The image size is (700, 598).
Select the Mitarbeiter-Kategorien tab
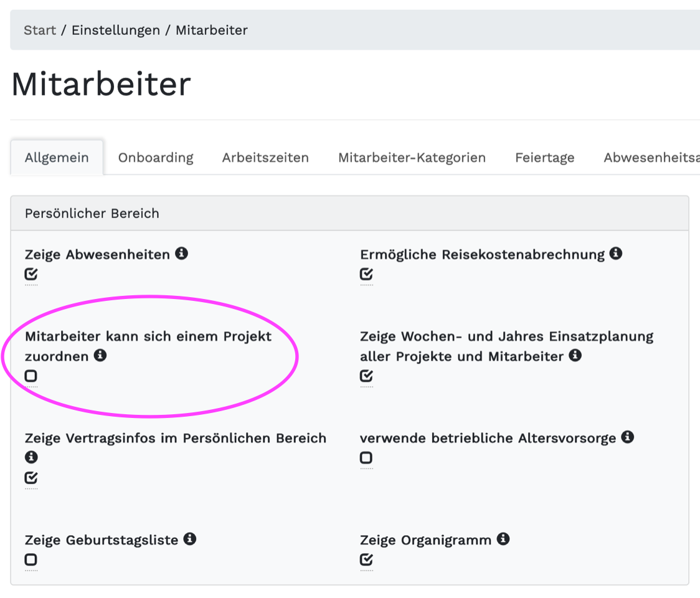pyautogui.click(x=412, y=158)
